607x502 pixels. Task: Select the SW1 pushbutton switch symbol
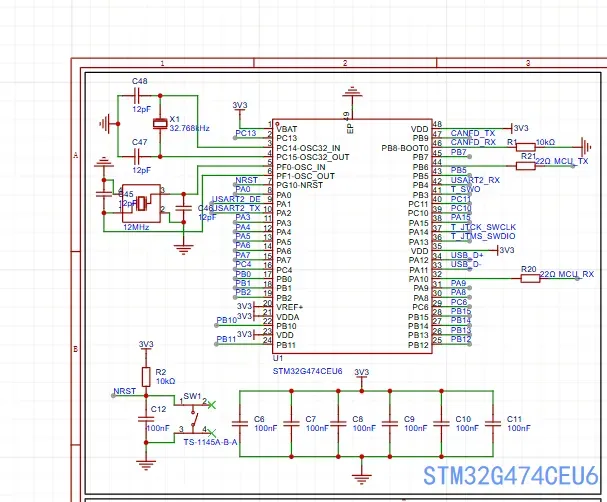pyautogui.click(x=195, y=418)
